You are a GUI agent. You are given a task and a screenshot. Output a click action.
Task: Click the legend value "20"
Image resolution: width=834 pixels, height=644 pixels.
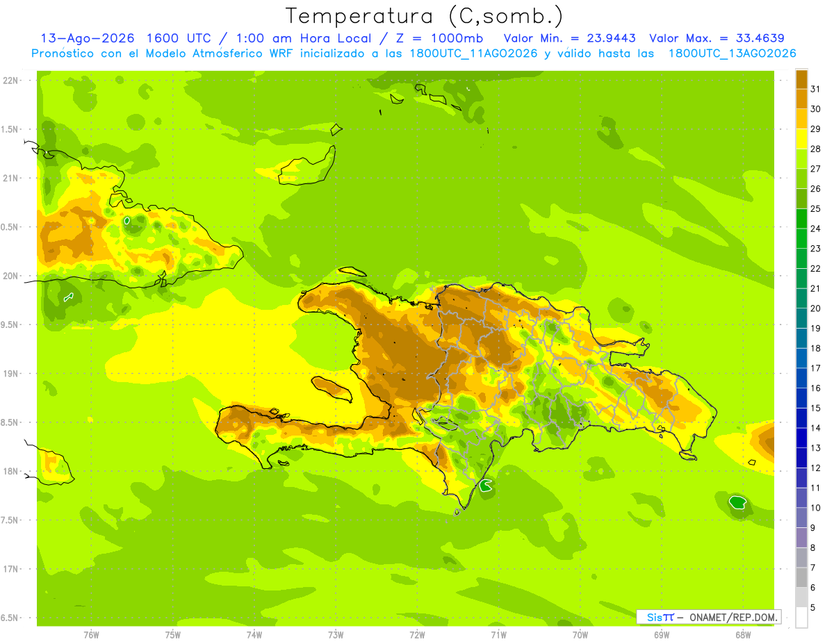pos(815,308)
